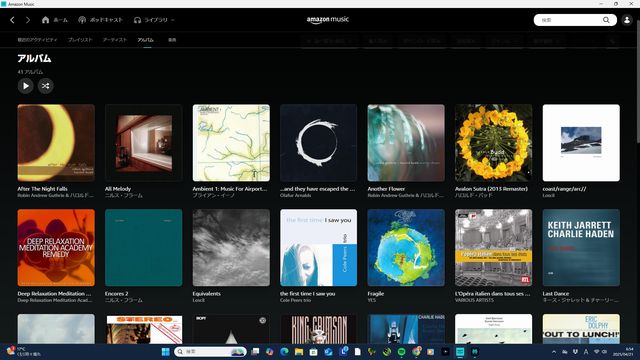Switch to the last library tab after アルバム
The height and width of the screenshot is (360, 640).
pos(172,40)
